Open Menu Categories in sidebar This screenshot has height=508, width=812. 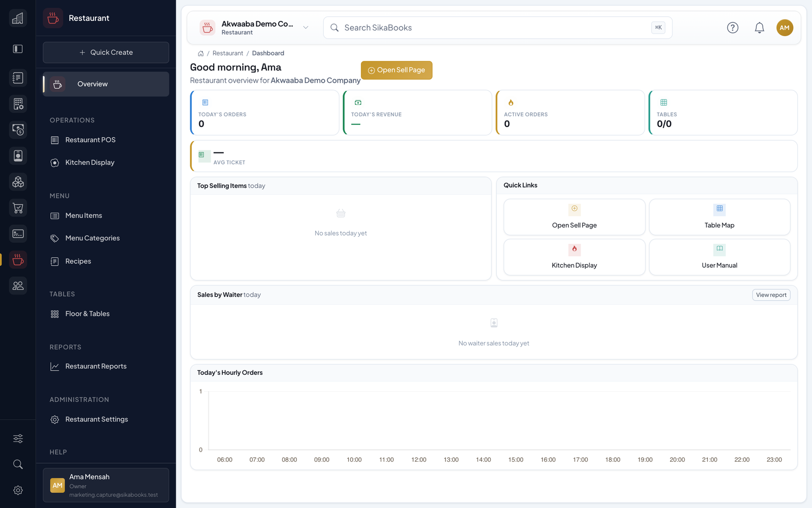pos(106,238)
